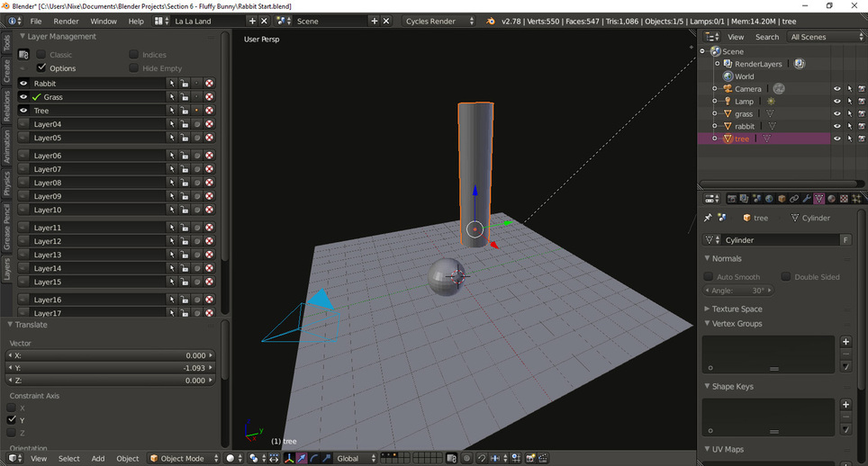The height and width of the screenshot is (466, 868).
Task: Enable the Classic checkbox
Action: point(41,55)
